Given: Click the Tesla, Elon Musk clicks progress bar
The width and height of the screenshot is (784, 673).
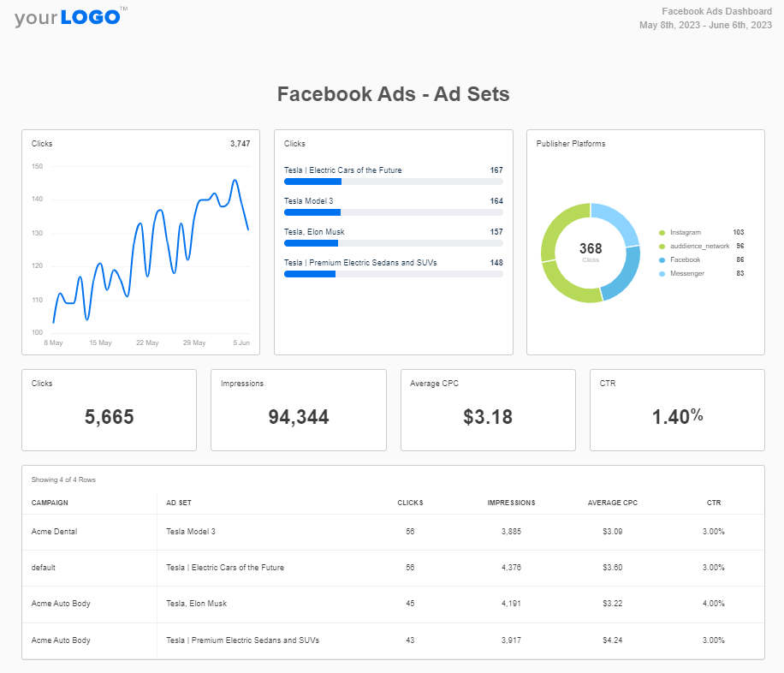Looking at the screenshot, I should tap(394, 243).
